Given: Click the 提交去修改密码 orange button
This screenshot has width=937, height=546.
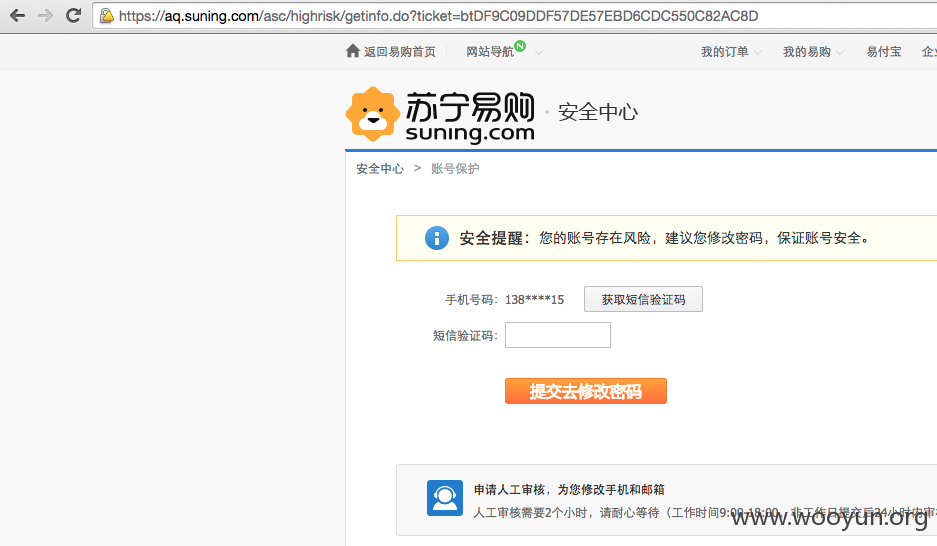Looking at the screenshot, I should tap(586, 391).
